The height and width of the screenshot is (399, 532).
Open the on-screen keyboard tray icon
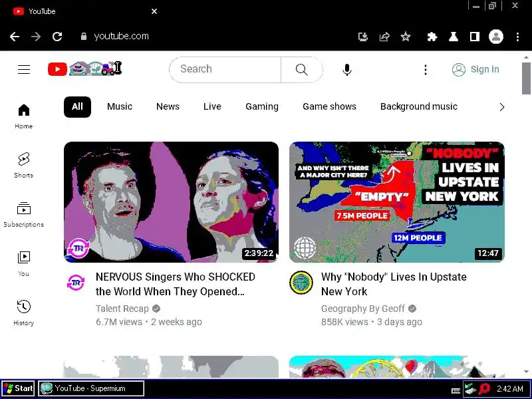click(456, 390)
